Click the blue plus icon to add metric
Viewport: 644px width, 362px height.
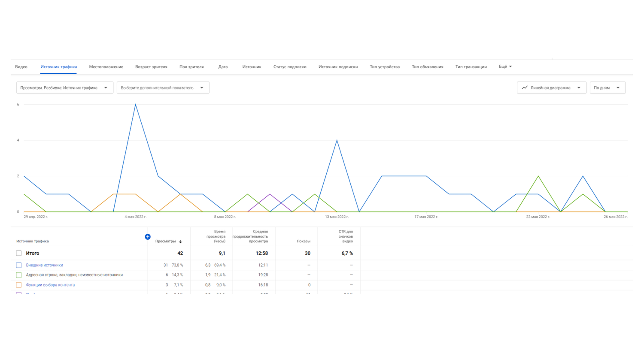click(148, 237)
